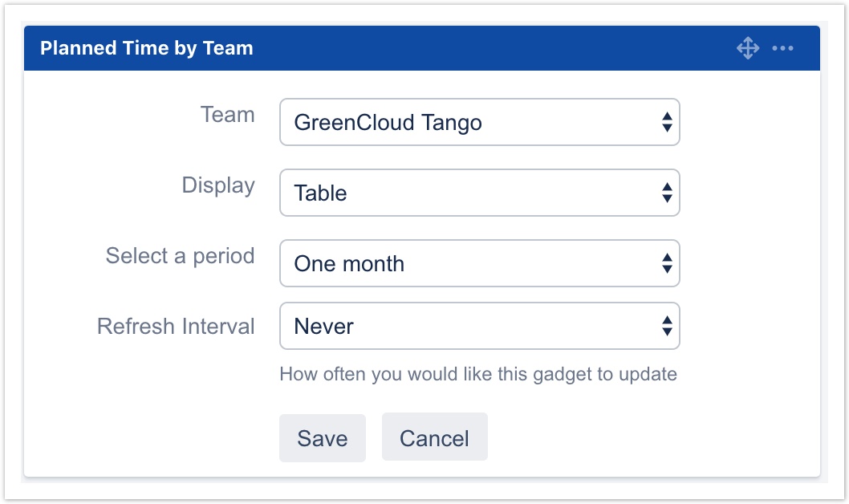Screen dimensions: 849x504
Task: Click the move gadget crosshair icon
Action: (x=747, y=48)
